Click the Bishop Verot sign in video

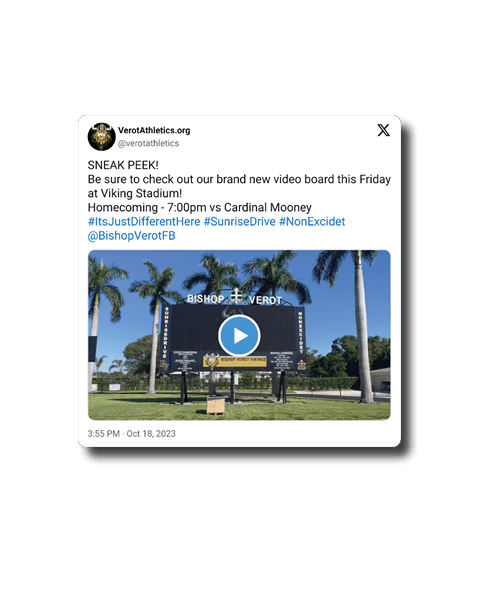click(234, 298)
